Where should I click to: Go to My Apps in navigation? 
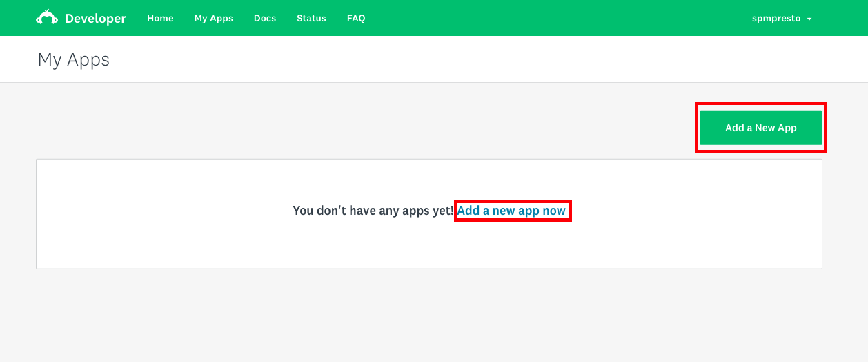213,19
